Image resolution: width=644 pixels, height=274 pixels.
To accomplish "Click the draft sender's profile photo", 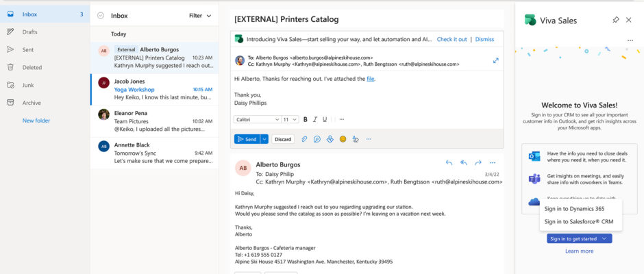I will point(240,60).
